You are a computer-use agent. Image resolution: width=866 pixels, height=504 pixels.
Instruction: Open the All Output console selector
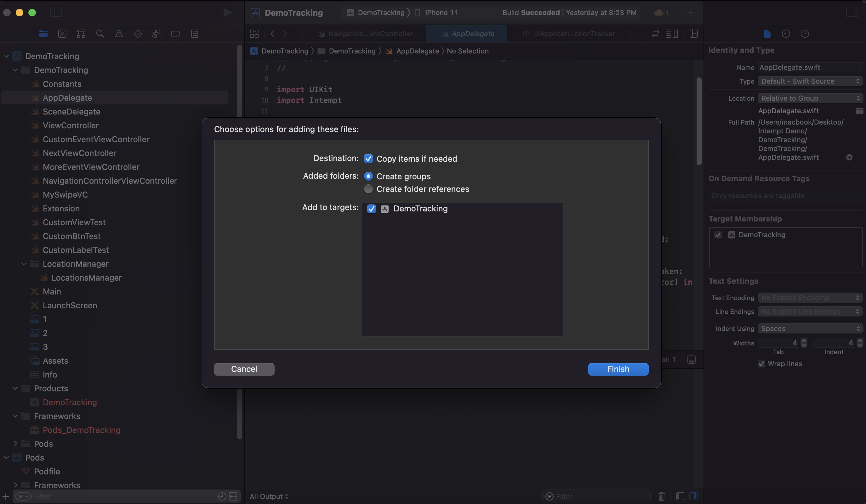(269, 496)
